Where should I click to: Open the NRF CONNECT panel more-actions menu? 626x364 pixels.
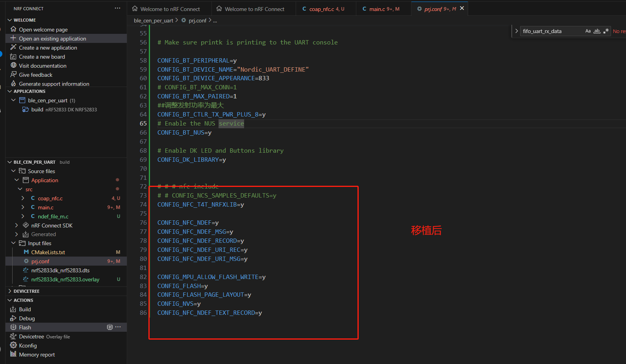(118, 8)
